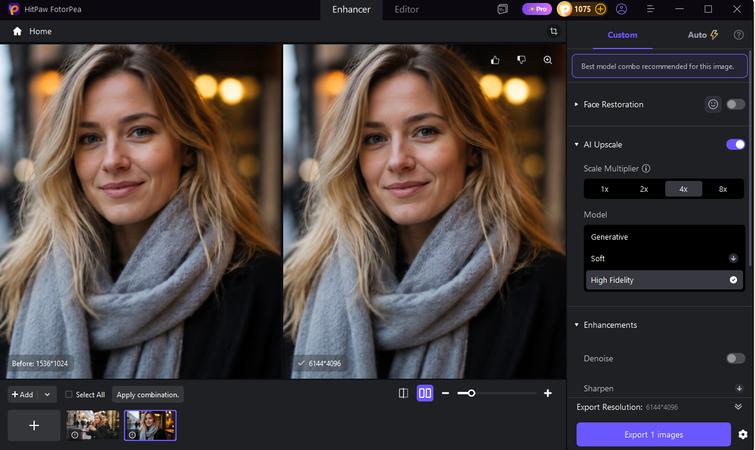Collapse the AI Upscale section
This screenshot has height=450, width=755.
[x=576, y=144]
